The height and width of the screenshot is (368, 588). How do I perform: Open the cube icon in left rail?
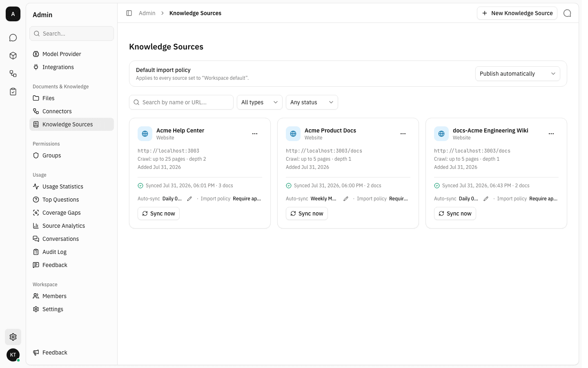coord(13,56)
